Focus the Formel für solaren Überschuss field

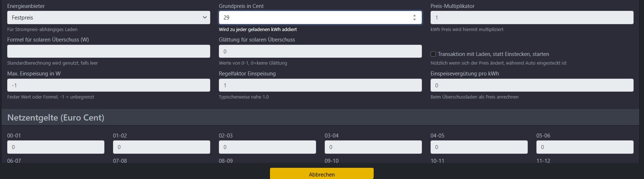pos(108,51)
